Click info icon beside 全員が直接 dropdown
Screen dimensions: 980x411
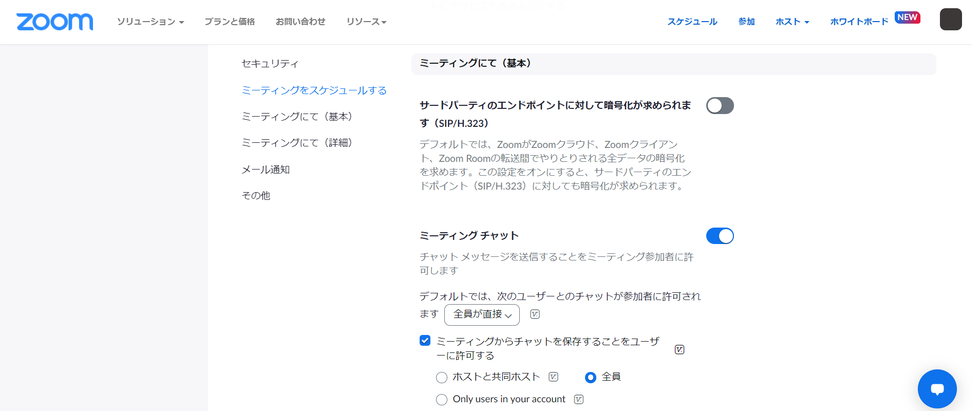535,314
